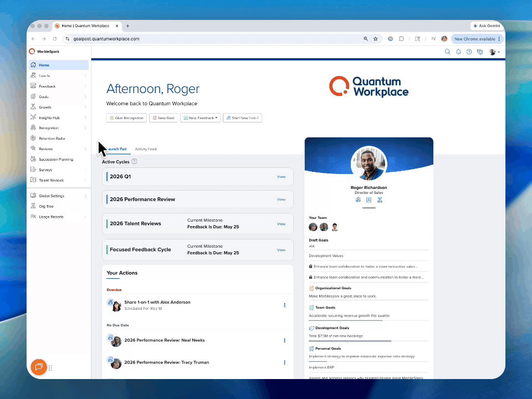Open the Team Goals revenue growth goal
This screenshot has width=532, height=399.
click(x=349, y=315)
